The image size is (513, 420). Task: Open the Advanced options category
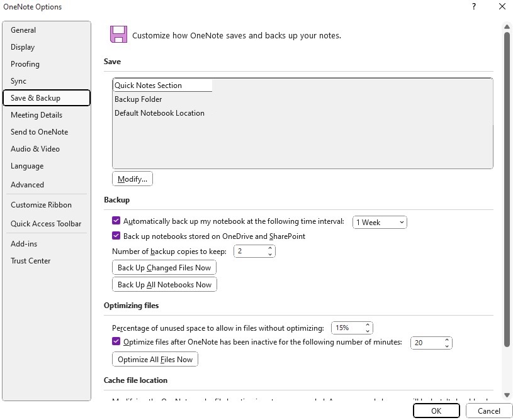tap(27, 185)
